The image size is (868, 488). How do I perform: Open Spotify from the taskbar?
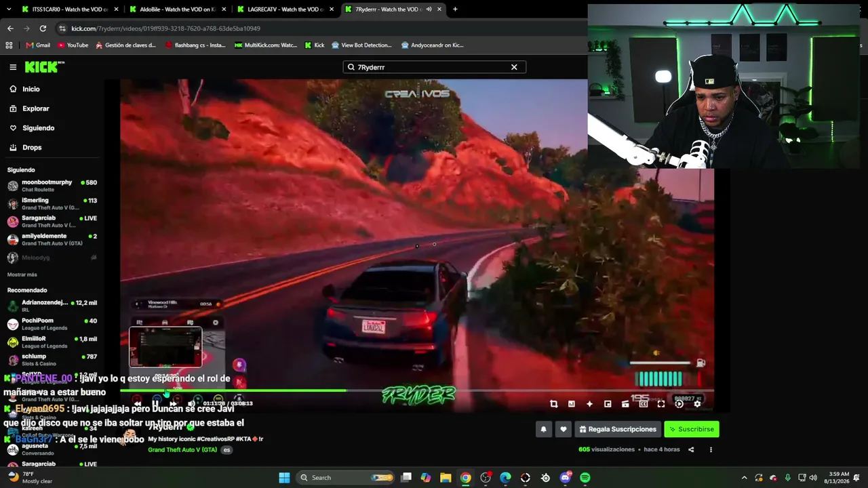585,478
